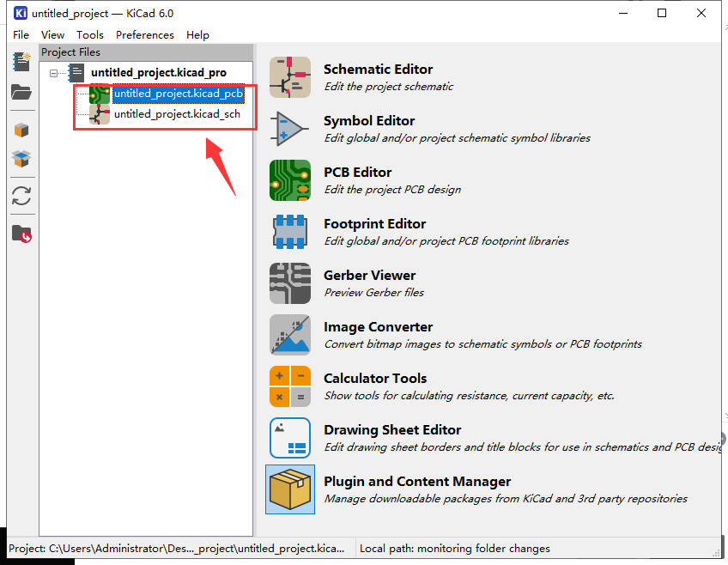The image size is (728, 565).
Task: Launch the Footprint Editor icon
Action: tap(290, 232)
